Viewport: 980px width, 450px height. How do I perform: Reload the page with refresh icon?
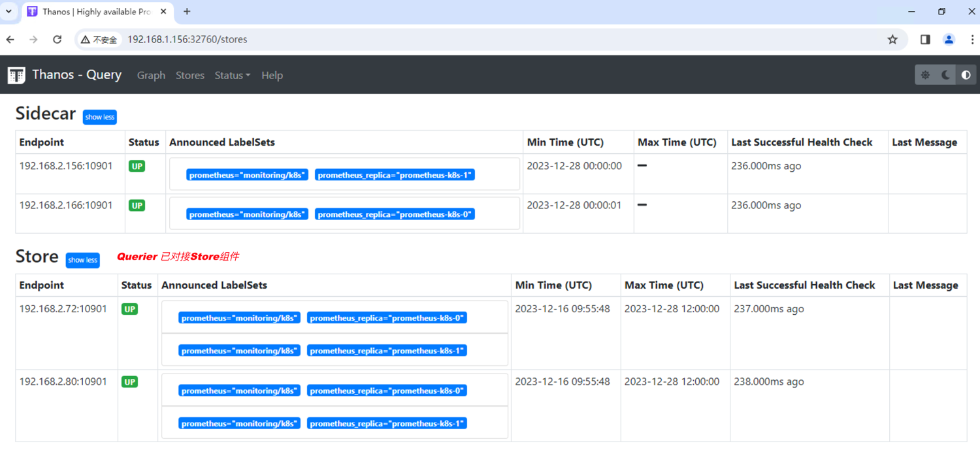pos(57,39)
